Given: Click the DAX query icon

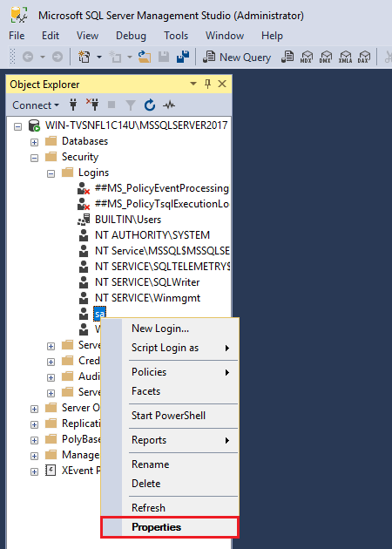Looking at the screenshot, I should (364, 57).
